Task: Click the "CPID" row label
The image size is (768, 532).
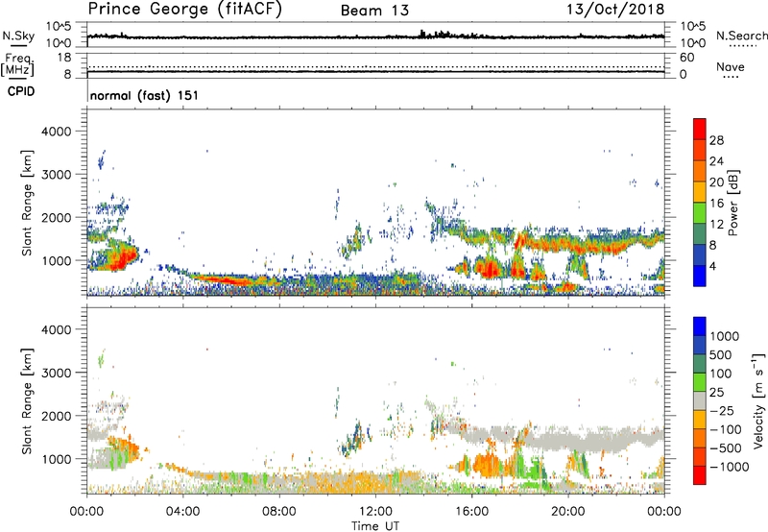Action: [21, 91]
